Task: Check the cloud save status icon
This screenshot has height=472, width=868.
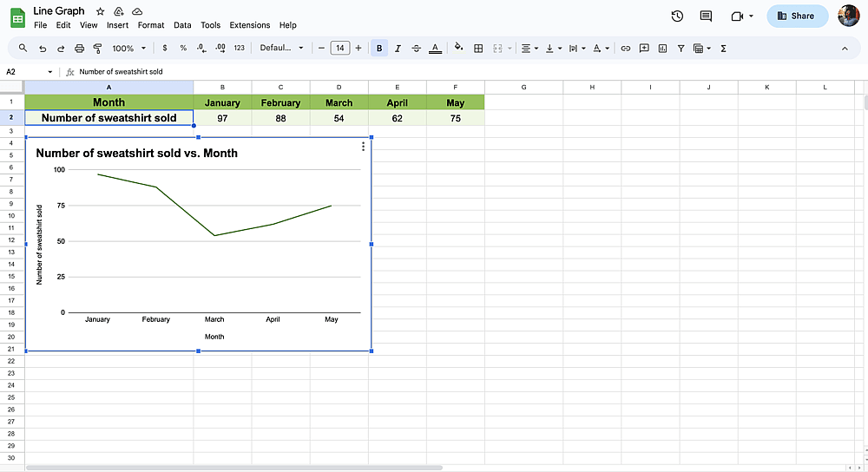Action: 137,11
